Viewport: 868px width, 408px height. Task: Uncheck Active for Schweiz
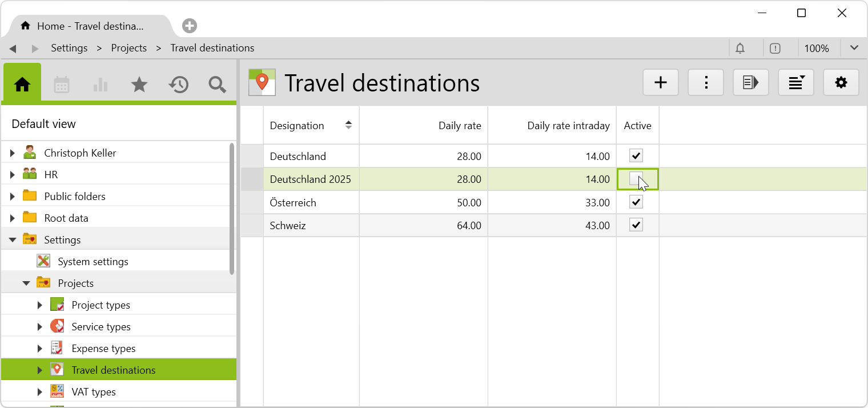coord(636,225)
